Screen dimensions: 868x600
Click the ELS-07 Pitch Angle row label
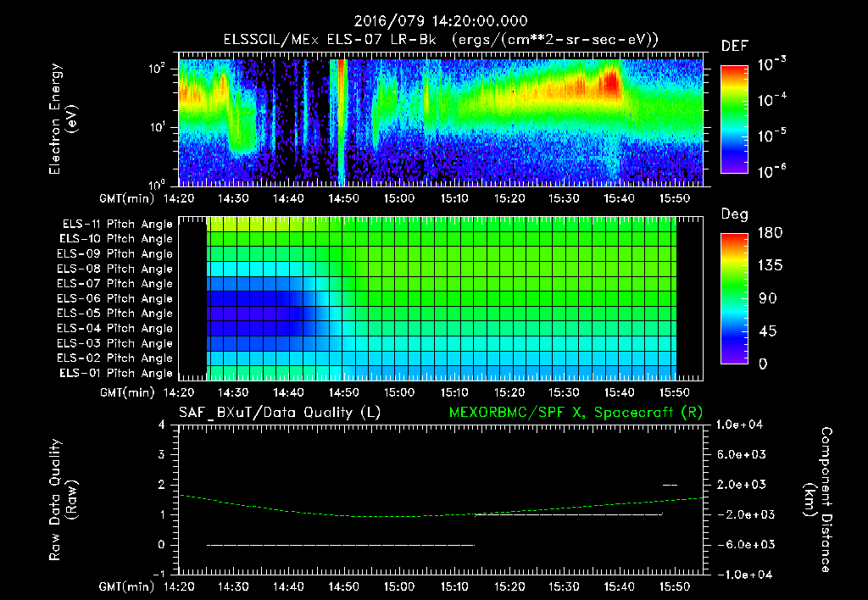point(115,284)
